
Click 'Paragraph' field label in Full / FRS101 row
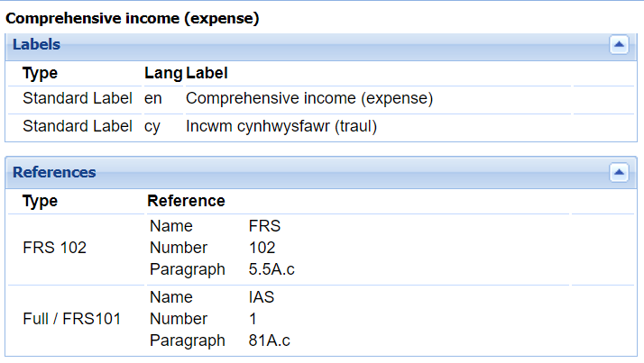coord(188,340)
